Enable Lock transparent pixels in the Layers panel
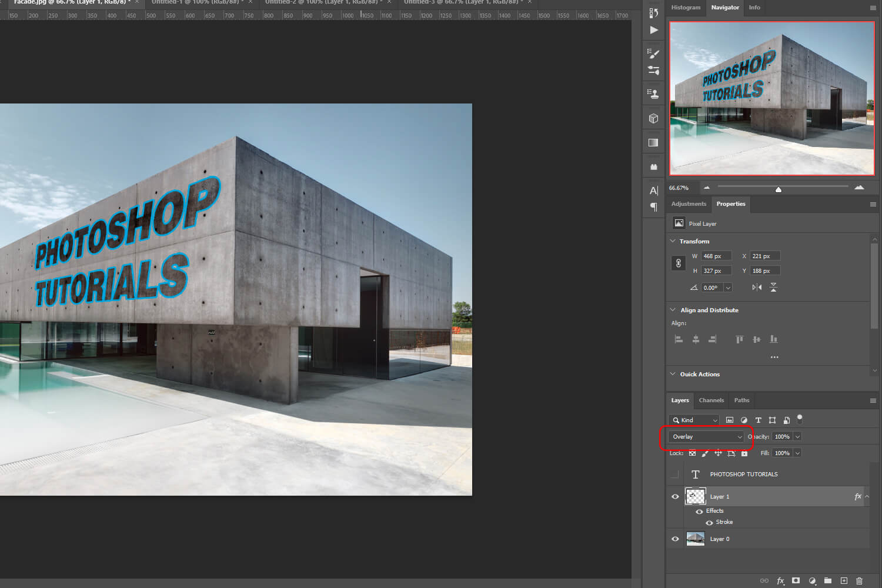Screen dimensions: 882x588 pos(692,453)
